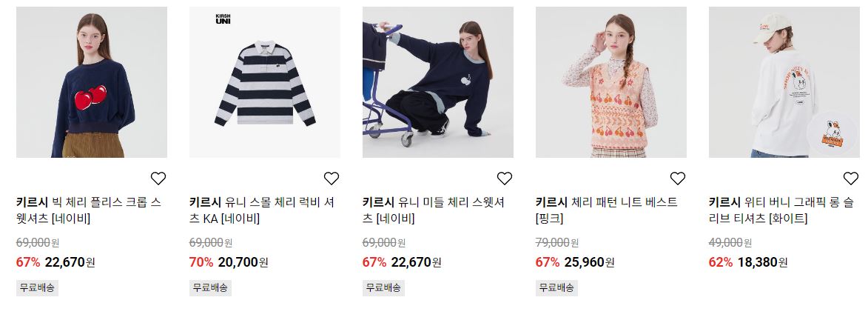
Task: Click 무료배송 badge under cherry fleece sweatshirt
Action: pyautogui.click(x=37, y=288)
